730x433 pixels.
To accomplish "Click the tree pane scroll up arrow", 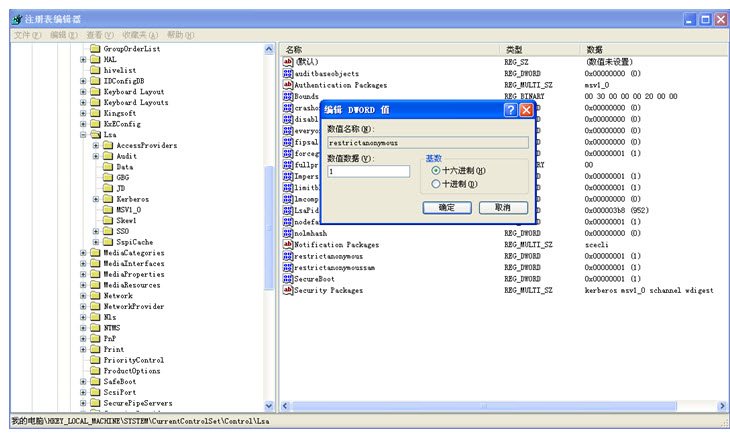I will (x=269, y=49).
